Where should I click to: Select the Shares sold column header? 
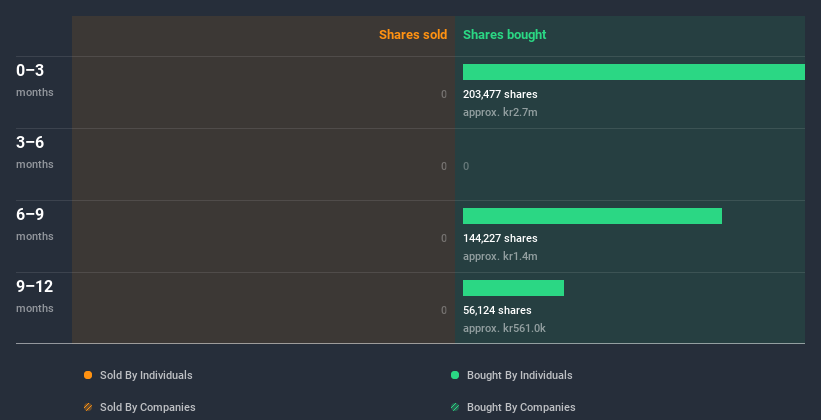412,35
